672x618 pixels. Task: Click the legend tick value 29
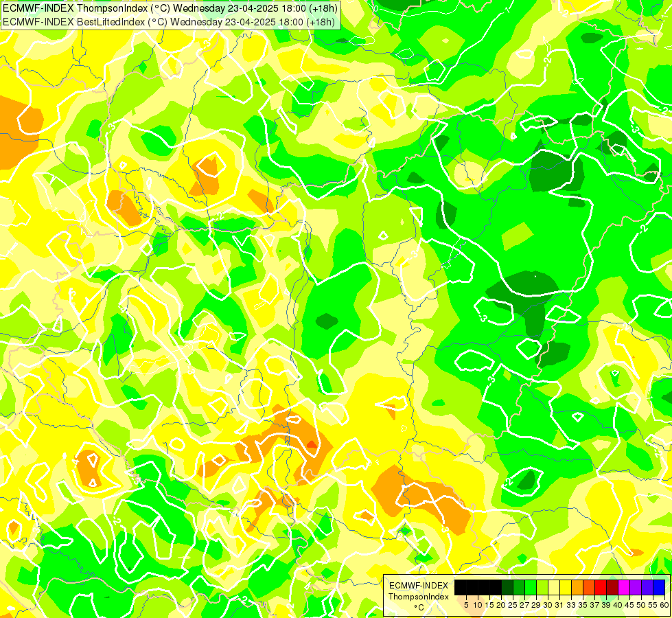537,605
